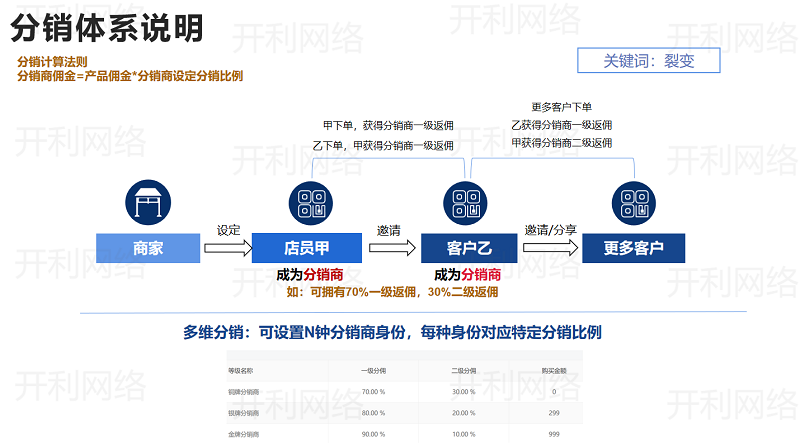The height and width of the screenshot is (443, 800).
Task: Click the text 乙获得分销商一级返佣
Action: tap(561, 125)
